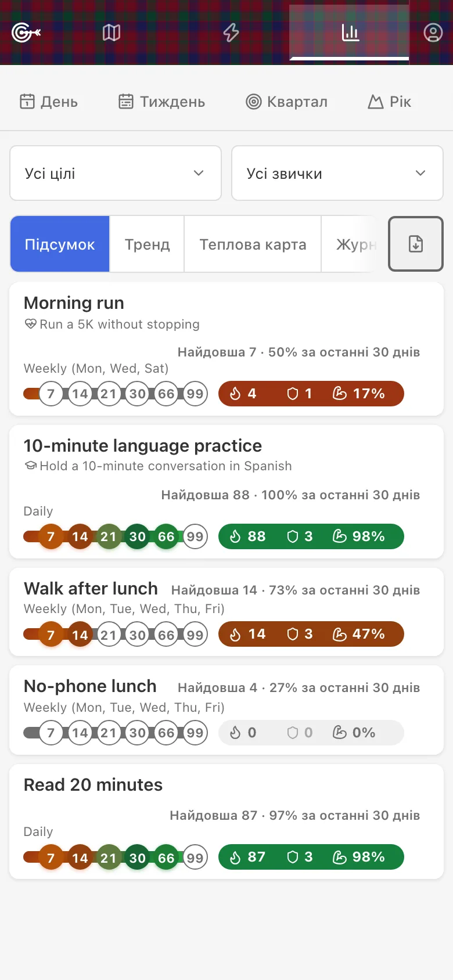The width and height of the screenshot is (453, 980).
Task: Select the Підсумок tab
Action: (x=60, y=244)
